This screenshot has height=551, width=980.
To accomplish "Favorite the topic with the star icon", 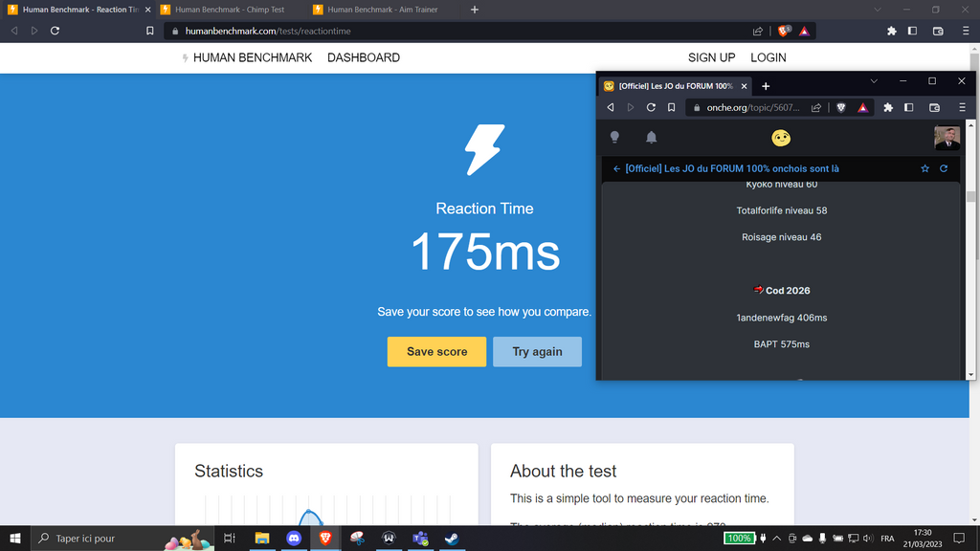I will point(925,168).
